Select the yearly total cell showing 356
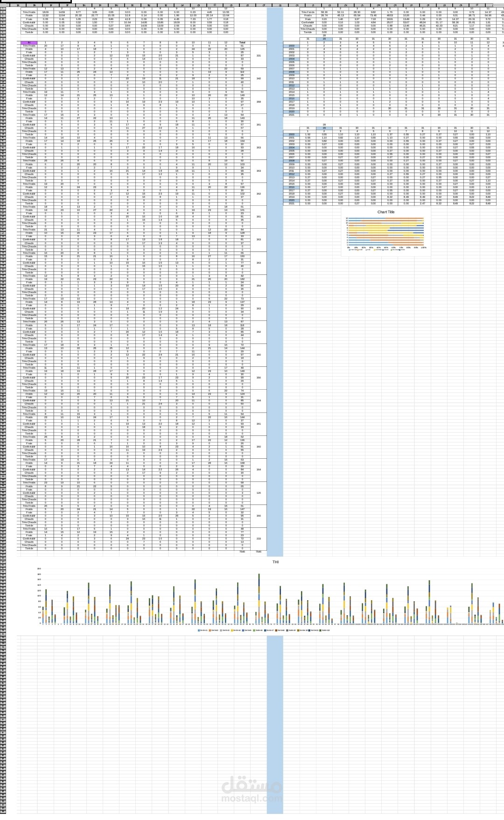Screen dimensions: 504x820 coord(259,378)
